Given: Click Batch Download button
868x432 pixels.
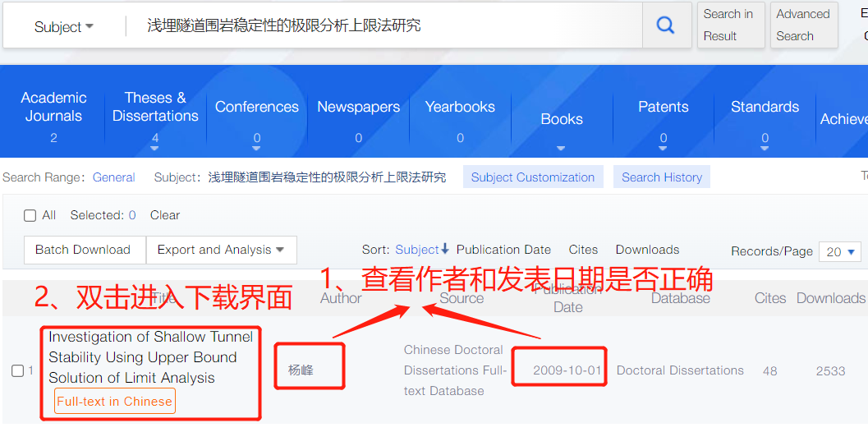Looking at the screenshot, I should click(x=83, y=250).
